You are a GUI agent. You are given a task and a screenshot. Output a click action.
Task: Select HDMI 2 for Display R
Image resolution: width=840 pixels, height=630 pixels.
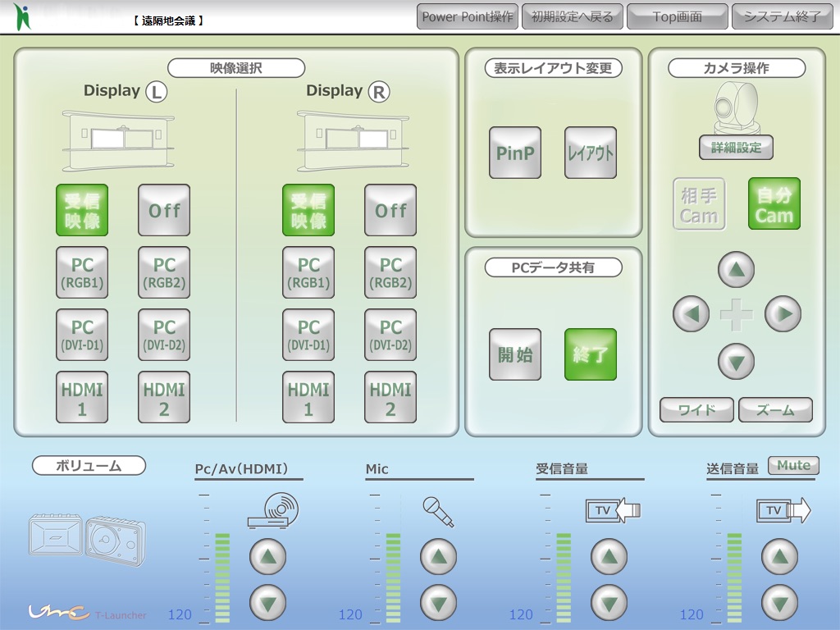[x=390, y=398]
